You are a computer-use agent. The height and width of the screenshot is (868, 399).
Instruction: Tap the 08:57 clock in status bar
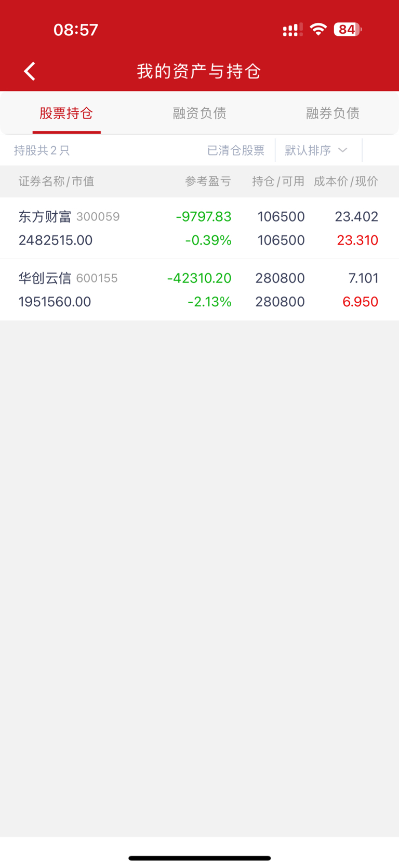(76, 30)
